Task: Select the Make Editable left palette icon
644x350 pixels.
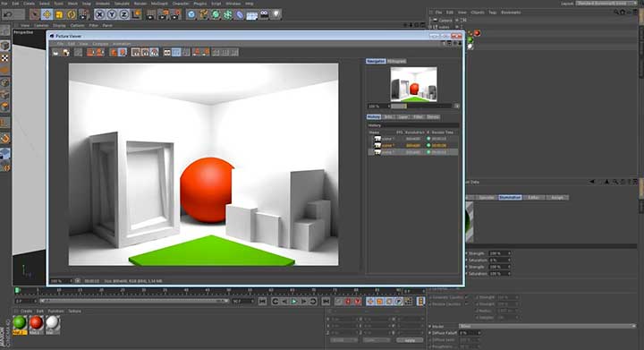Action: coord(5,30)
